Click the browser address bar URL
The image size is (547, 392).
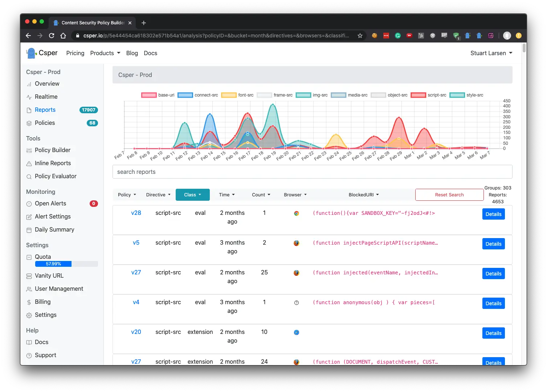coord(216,36)
